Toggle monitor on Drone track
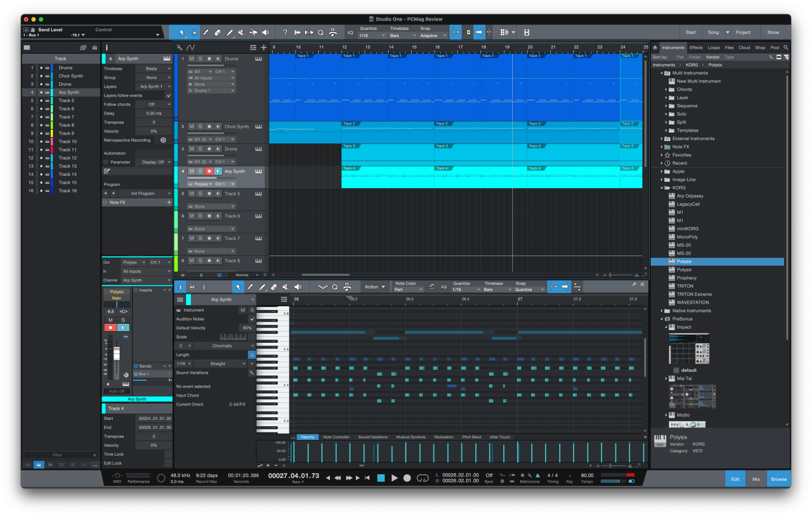The height and width of the screenshot is (516, 812). (x=218, y=149)
